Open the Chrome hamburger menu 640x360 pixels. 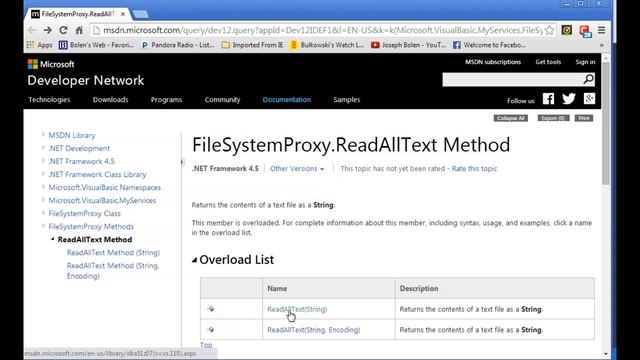pos(602,30)
